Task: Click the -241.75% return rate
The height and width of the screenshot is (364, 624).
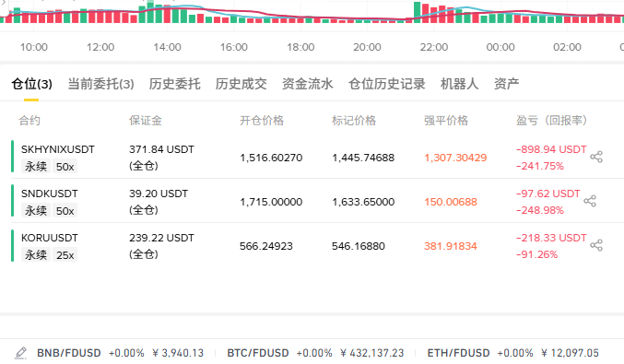Action: (x=540, y=166)
